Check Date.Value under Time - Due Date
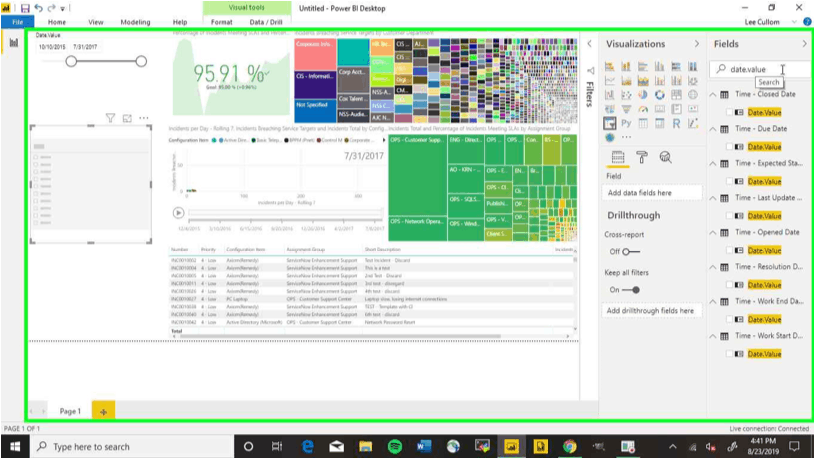This screenshot has height=460, width=815. tap(730, 147)
